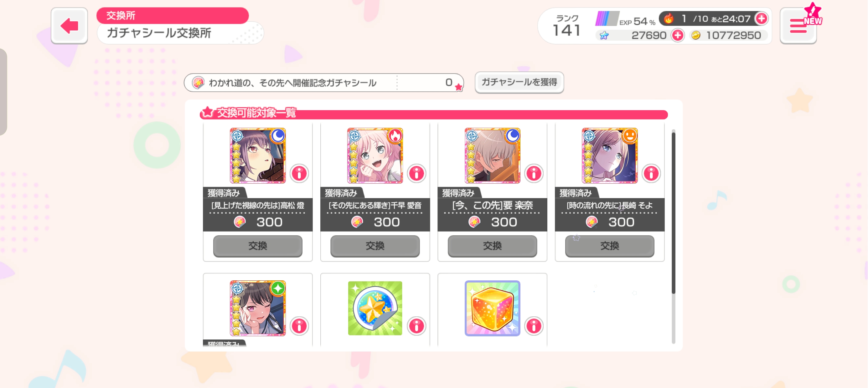Exchange for the 千早 愛音 card
The image size is (868, 388).
[375, 246]
